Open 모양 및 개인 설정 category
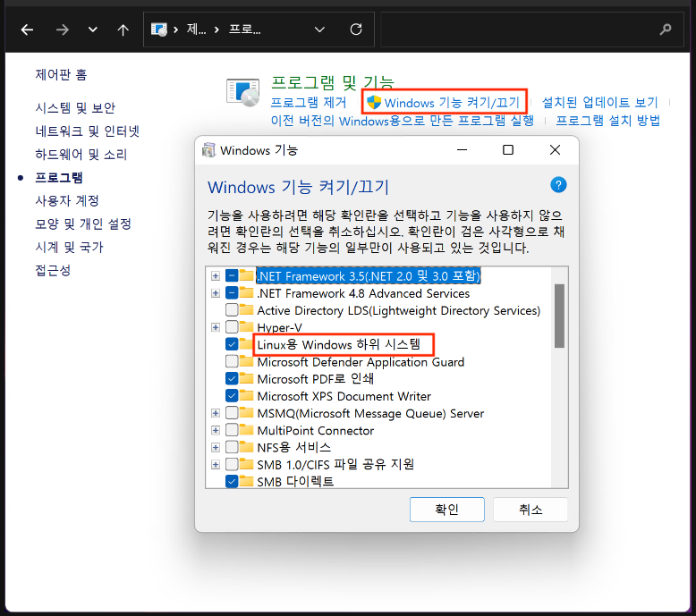 point(83,224)
